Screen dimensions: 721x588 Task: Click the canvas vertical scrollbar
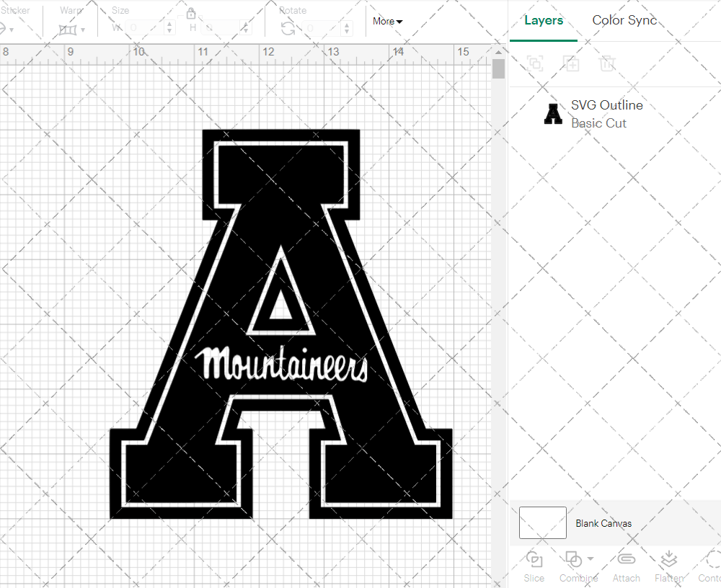[x=497, y=68]
